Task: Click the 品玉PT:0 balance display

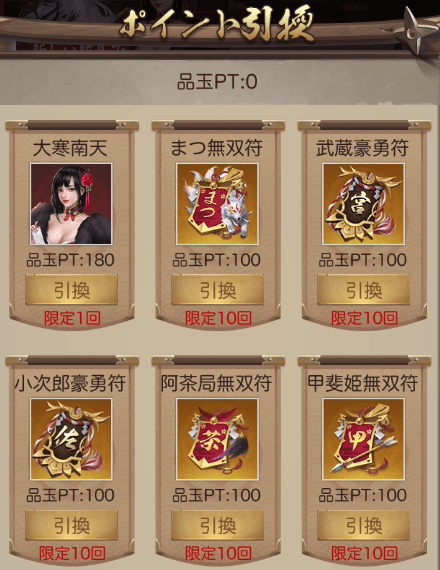Action: [x=217, y=82]
